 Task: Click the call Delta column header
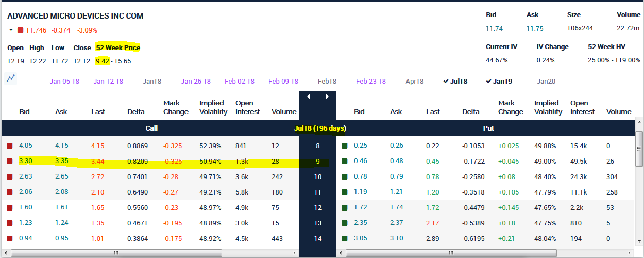coord(136,111)
